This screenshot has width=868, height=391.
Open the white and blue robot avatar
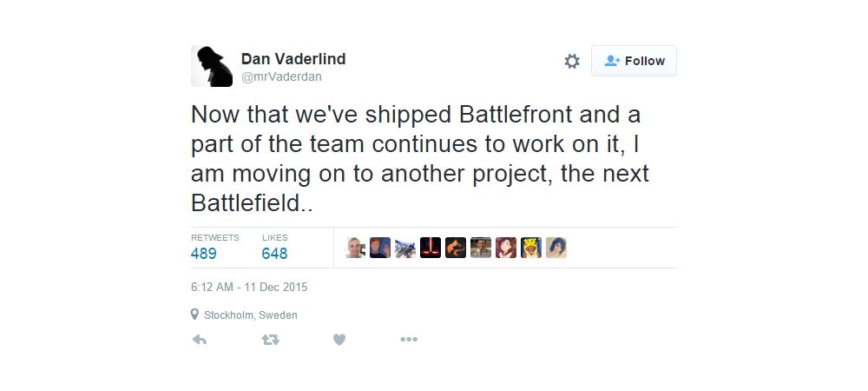click(405, 248)
